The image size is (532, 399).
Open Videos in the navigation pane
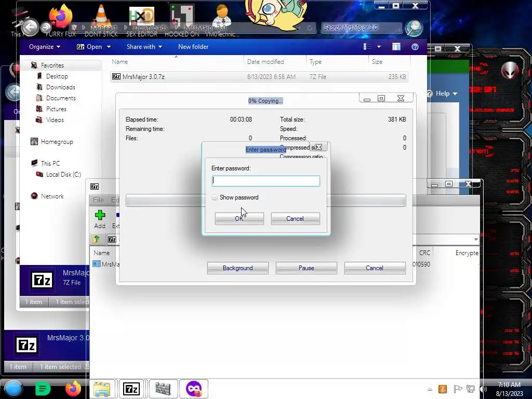[x=55, y=120]
